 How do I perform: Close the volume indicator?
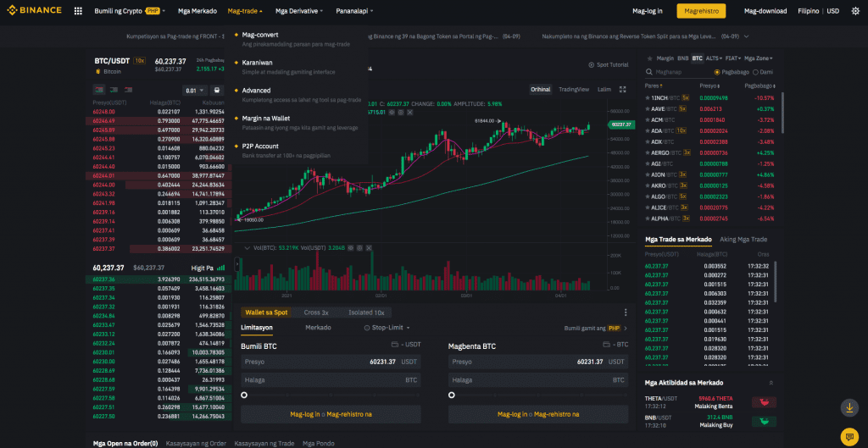click(x=369, y=248)
